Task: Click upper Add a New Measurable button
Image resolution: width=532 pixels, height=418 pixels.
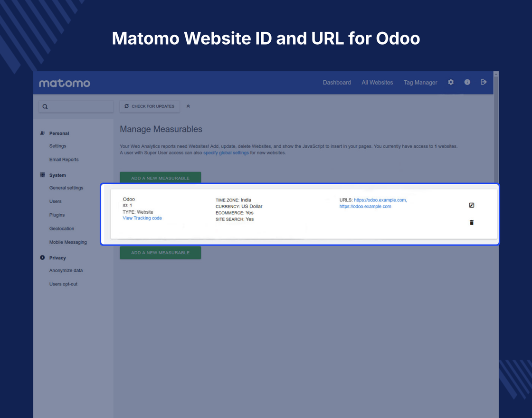Action: click(x=160, y=178)
